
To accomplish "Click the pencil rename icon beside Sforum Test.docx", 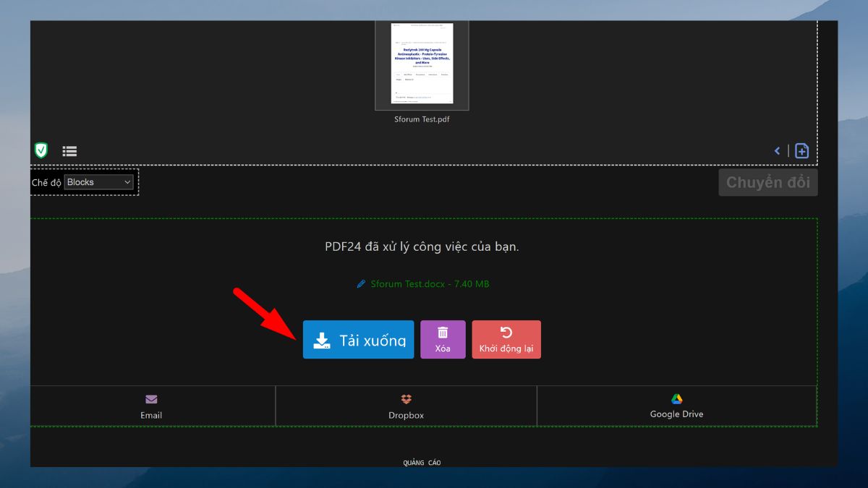I will (362, 284).
